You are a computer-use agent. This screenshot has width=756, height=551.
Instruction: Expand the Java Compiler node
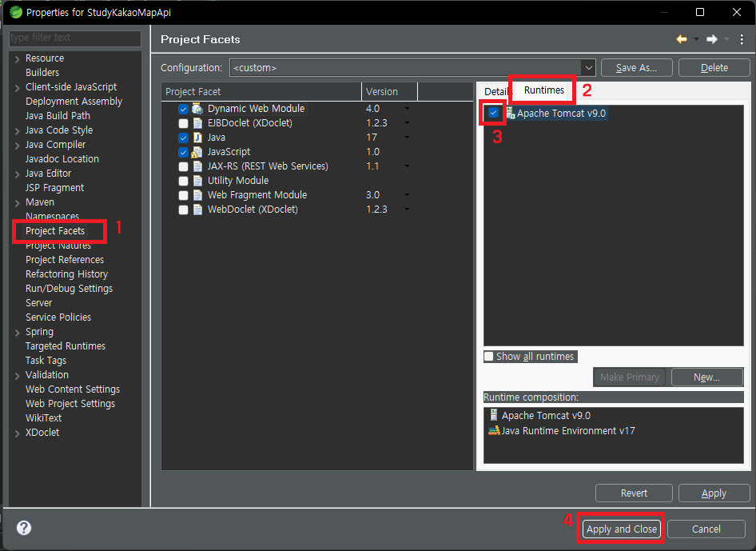(x=18, y=146)
